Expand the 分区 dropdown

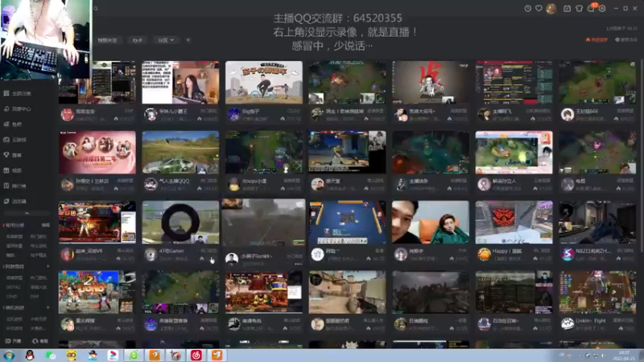coord(166,40)
